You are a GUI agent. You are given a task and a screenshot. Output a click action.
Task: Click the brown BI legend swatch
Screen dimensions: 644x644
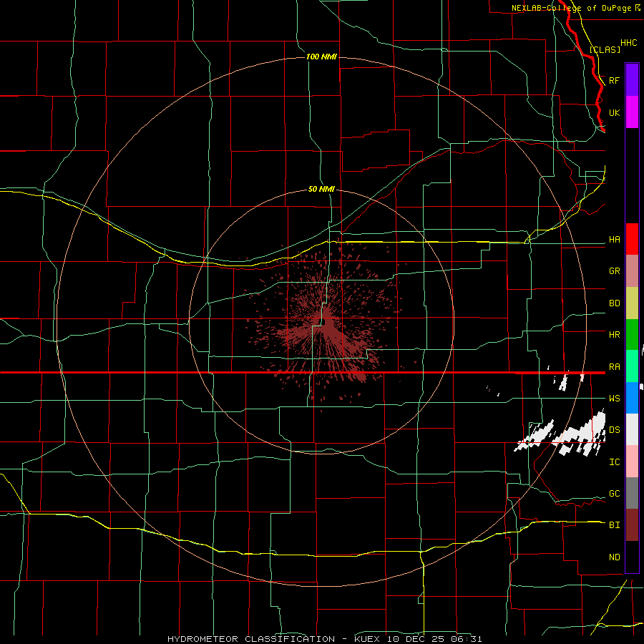click(x=632, y=525)
